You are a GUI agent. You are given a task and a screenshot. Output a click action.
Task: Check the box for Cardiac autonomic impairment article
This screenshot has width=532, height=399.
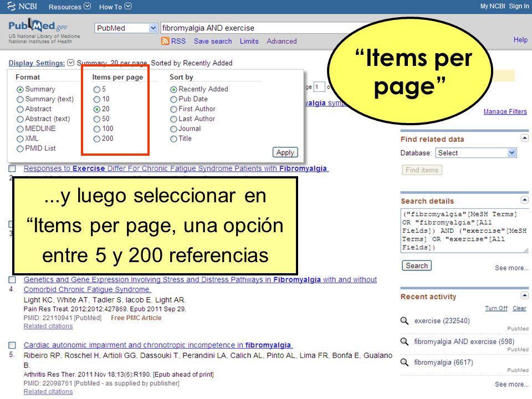coord(12,345)
